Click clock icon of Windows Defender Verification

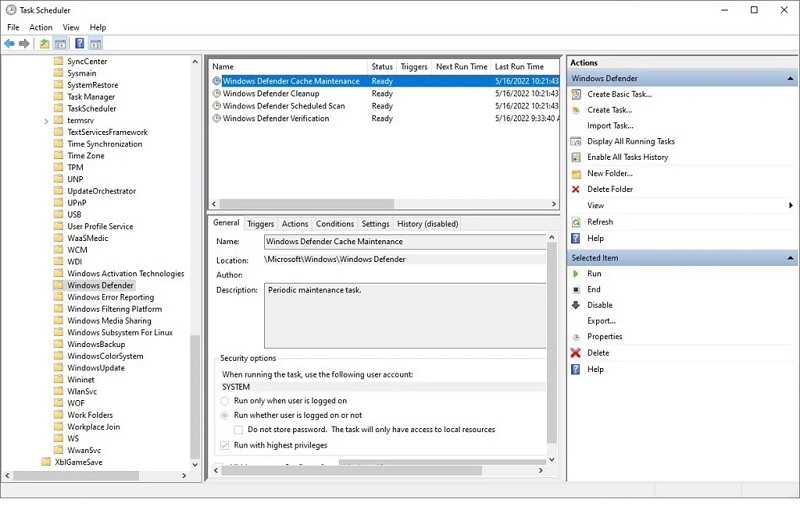point(217,118)
